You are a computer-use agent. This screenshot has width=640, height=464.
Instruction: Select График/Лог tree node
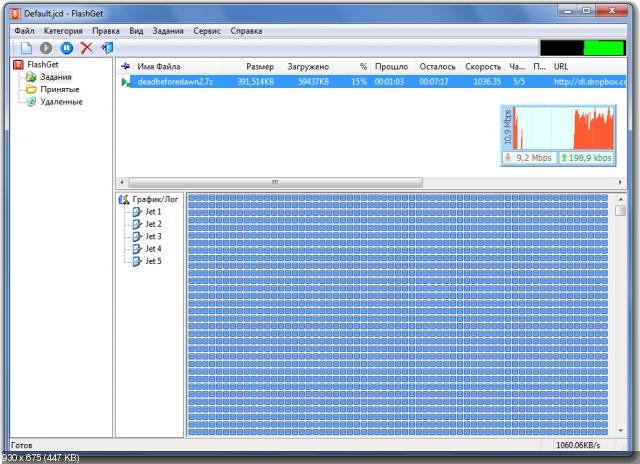pos(155,200)
